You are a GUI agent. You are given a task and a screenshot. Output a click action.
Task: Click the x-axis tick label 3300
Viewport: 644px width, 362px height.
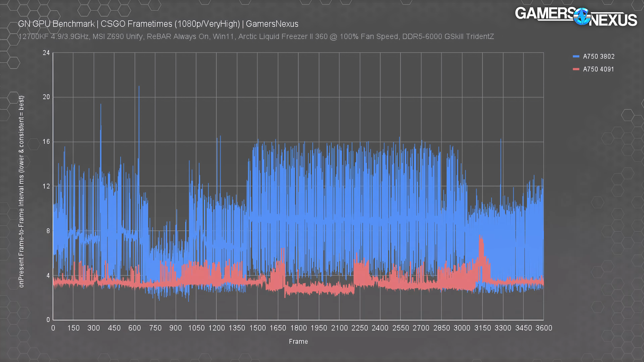tap(503, 328)
